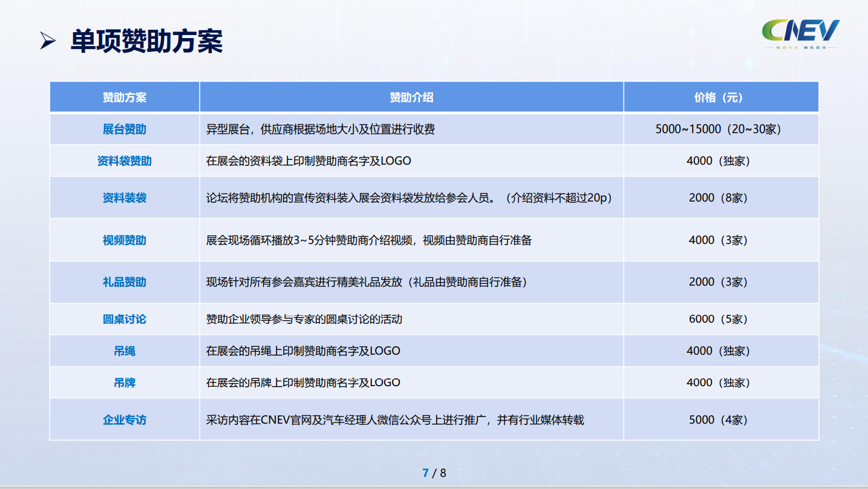The width and height of the screenshot is (868, 489).
Task: Click price 2000（3家）
Action: pyautogui.click(x=719, y=282)
